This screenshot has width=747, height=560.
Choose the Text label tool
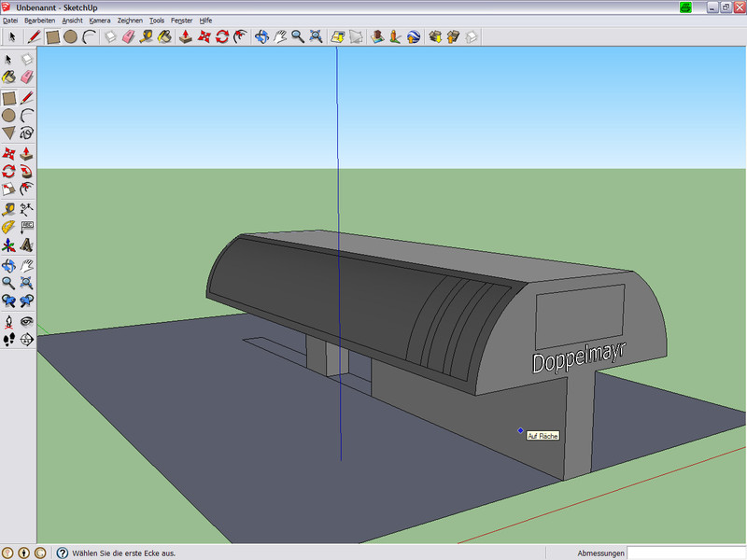[x=27, y=227]
